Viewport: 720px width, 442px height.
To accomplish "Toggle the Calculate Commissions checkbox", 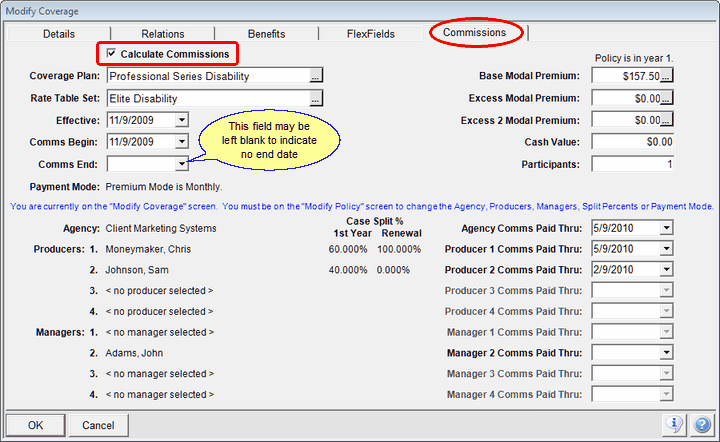I will pyautogui.click(x=111, y=53).
